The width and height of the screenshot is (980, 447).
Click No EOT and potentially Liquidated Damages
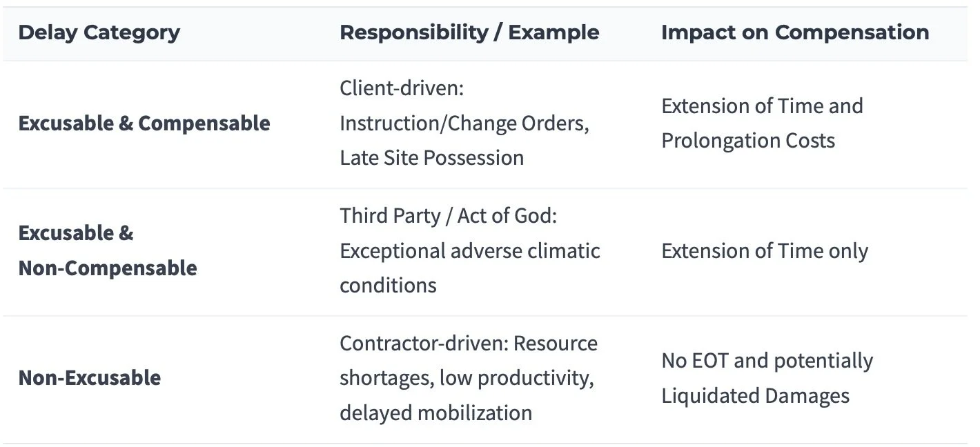(x=767, y=378)
